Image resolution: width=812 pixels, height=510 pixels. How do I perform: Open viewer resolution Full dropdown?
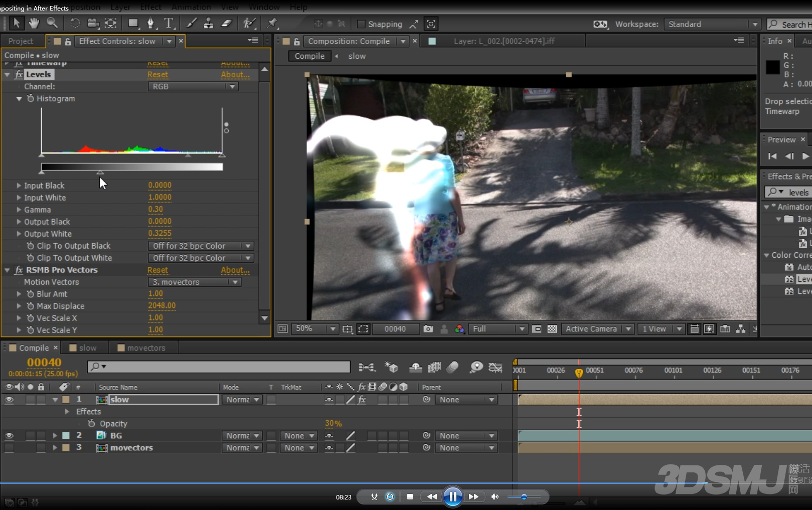click(498, 329)
